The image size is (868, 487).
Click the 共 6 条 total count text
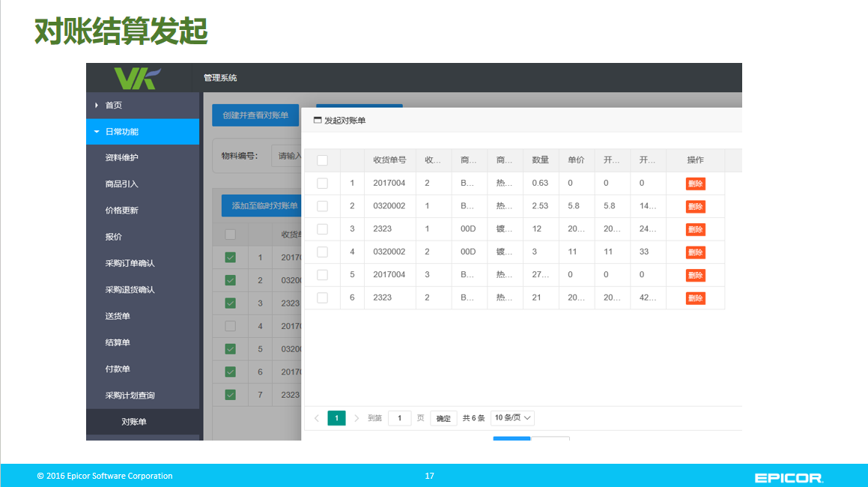click(474, 418)
